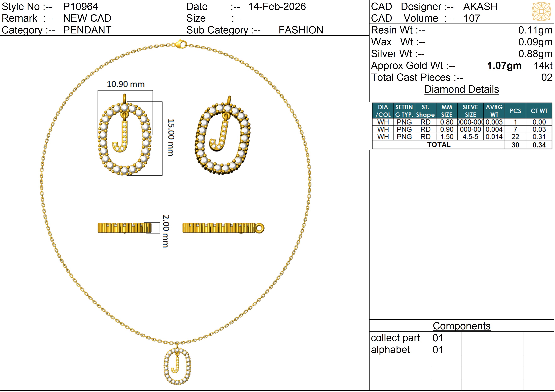Click the Approx Gold Wt value 1.07gm

click(504, 66)
